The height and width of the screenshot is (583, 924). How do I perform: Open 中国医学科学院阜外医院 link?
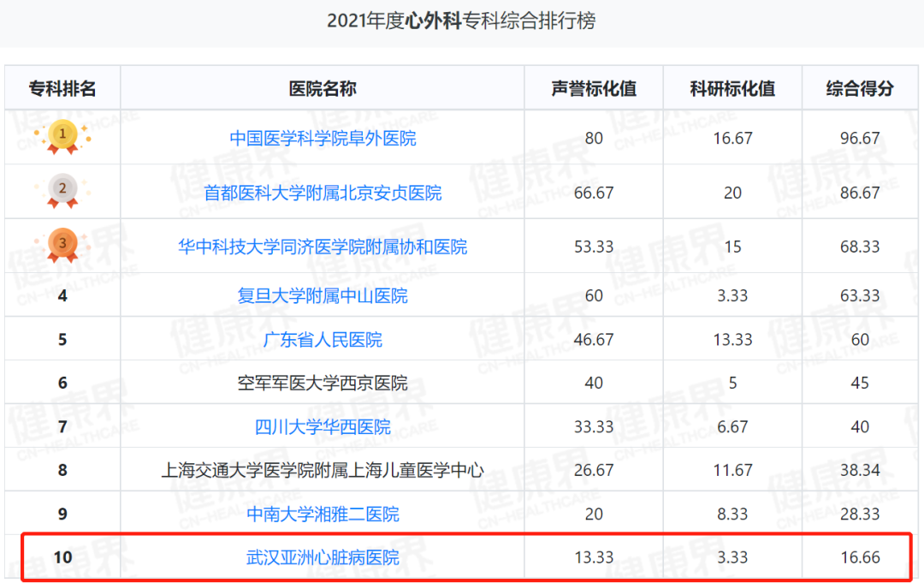(323, 138)
